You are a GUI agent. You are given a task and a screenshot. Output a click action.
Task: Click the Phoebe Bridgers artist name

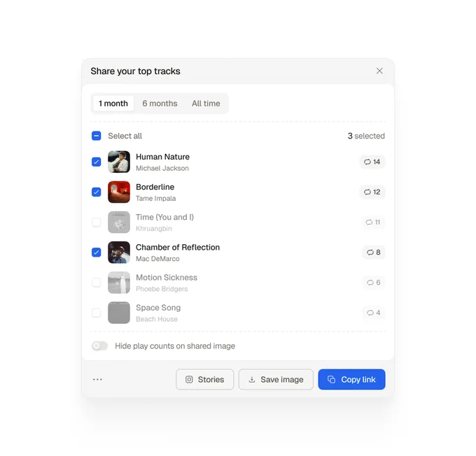162,289
